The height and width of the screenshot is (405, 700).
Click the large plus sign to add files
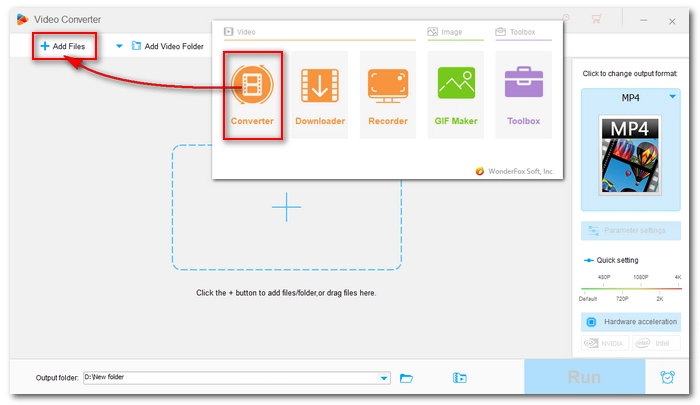[286, 207]
